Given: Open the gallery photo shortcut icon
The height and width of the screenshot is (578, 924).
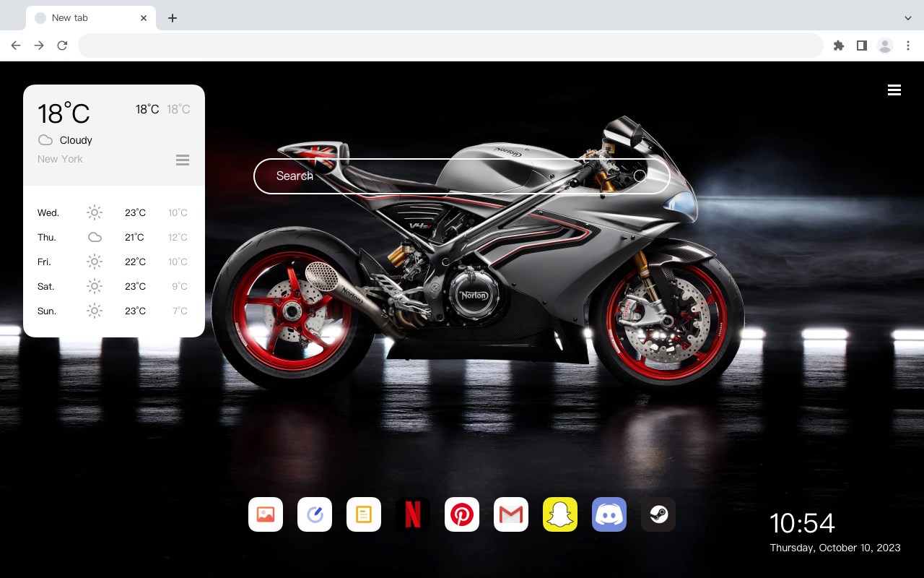Looking at the screenshot, I should coord(266,514).
